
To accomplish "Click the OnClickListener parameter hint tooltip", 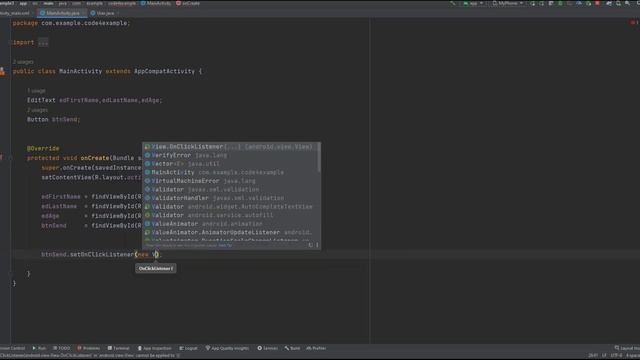I will pos(156,269).
